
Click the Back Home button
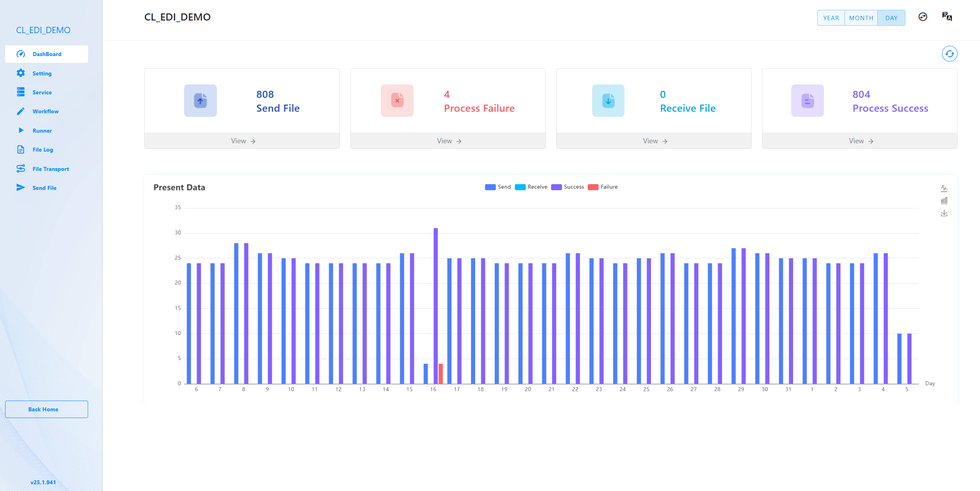pos(47,409)
